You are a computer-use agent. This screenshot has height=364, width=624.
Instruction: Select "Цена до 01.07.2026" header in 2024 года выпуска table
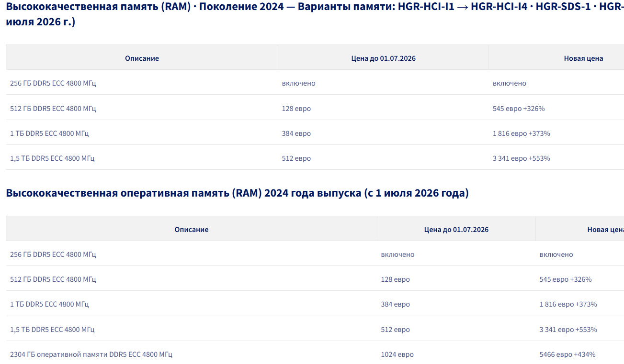tap(456, 230)
